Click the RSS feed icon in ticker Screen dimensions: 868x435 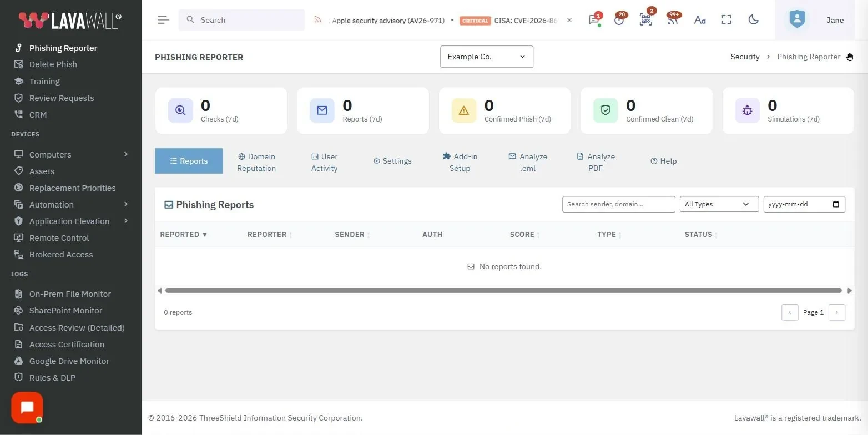[x=317, y=20]
